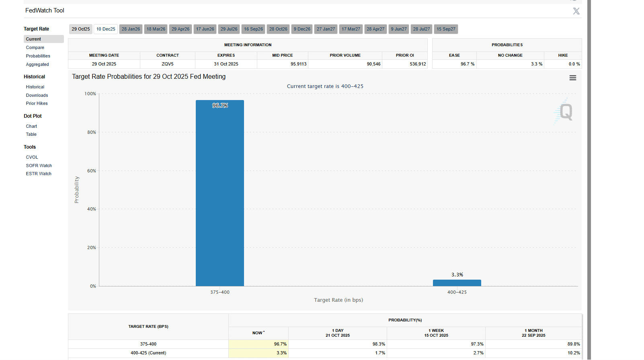The width and height of the screenshot is (644, 360).
Task: Click the vertical page scrollbar
Action: tap(589, 181)
